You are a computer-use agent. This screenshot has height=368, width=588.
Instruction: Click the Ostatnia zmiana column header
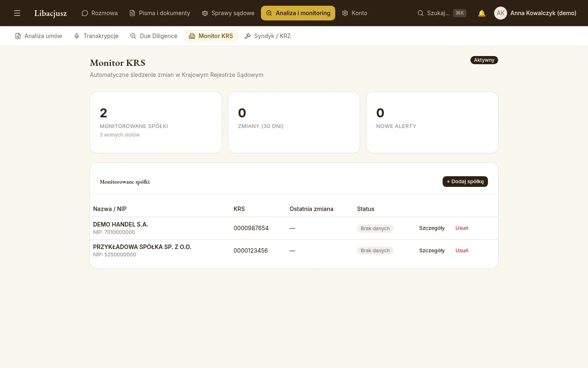[311, 209]
